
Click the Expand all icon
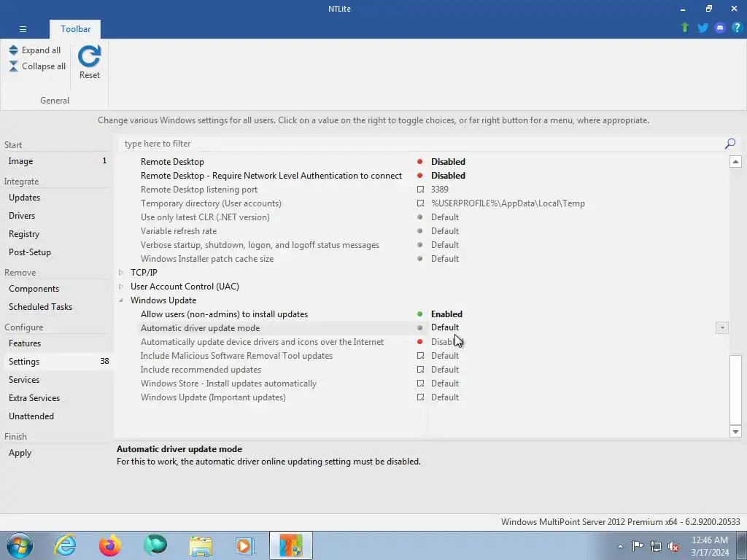13,50
